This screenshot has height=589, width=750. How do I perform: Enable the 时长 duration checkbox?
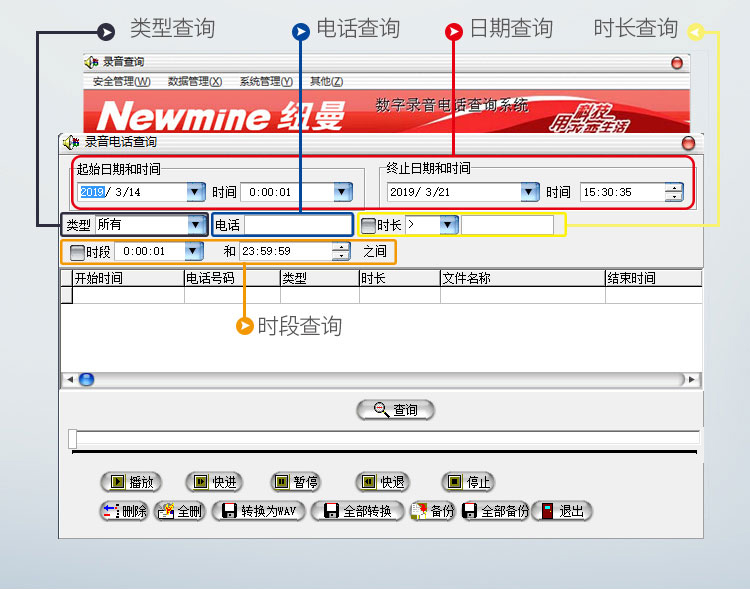click(369, 225)
